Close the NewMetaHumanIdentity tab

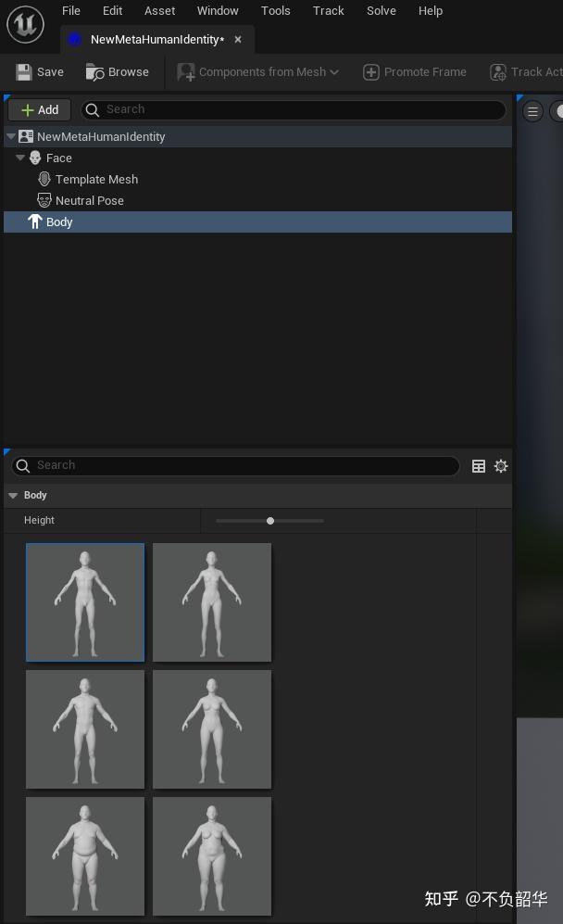coord(238,40)
